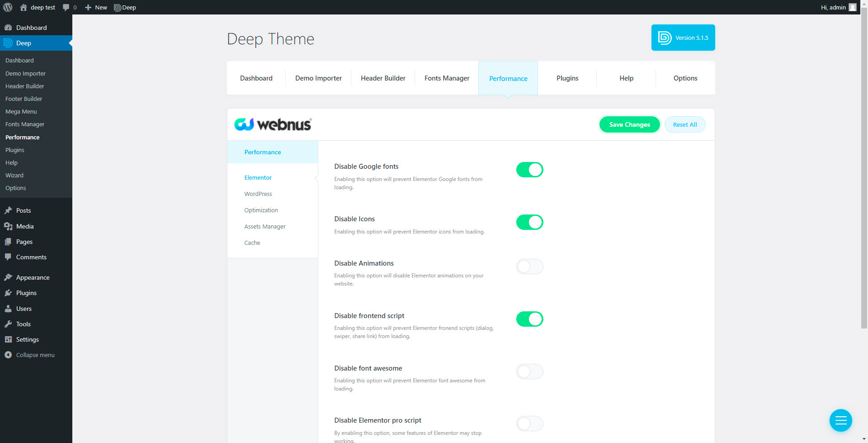The image size is (868, 443).
Task: Open the Help tab
Action: (627, 78)
